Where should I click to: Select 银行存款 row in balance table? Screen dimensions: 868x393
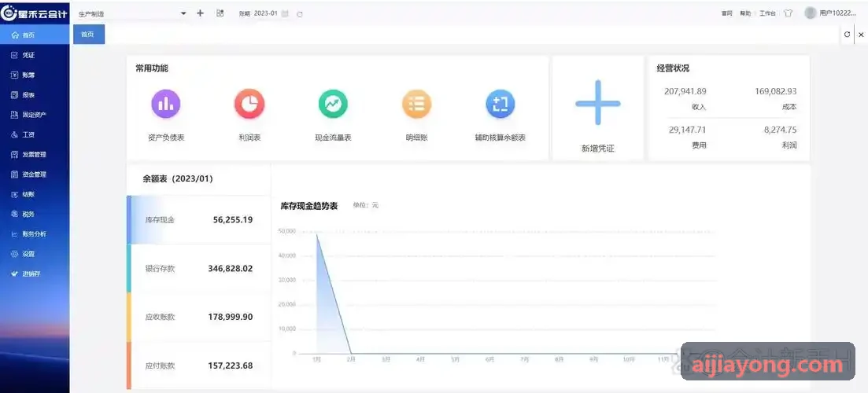click(x=199, y=269)
